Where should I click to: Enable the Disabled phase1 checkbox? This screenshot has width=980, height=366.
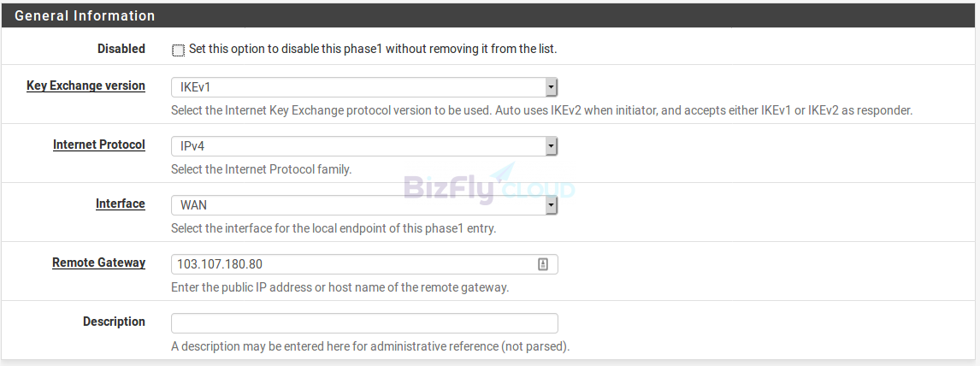point(178,50)
